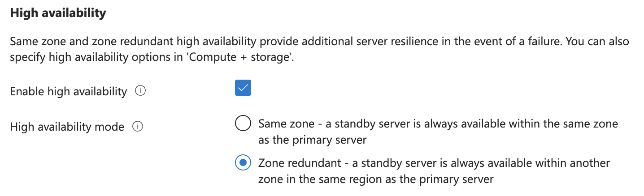Click the filled blue dot of selected radio
The image size is (644, 196).
[x=243, y=163]
